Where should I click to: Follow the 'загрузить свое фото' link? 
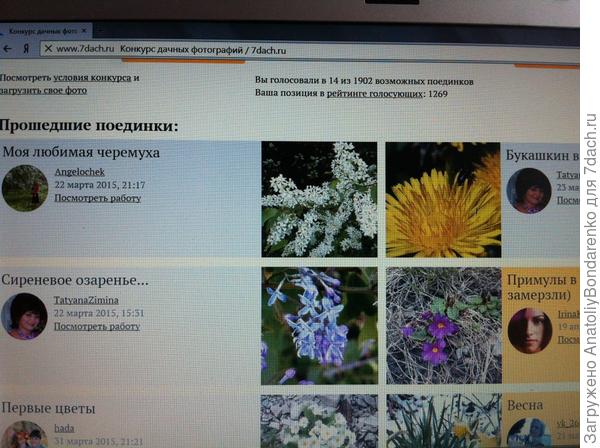coord(43,90)
